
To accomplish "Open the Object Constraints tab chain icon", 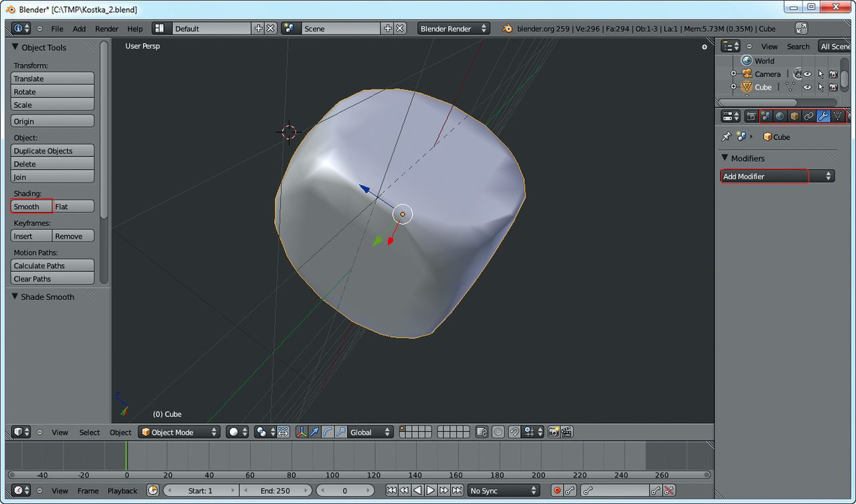I will click(x=809, y=116).
